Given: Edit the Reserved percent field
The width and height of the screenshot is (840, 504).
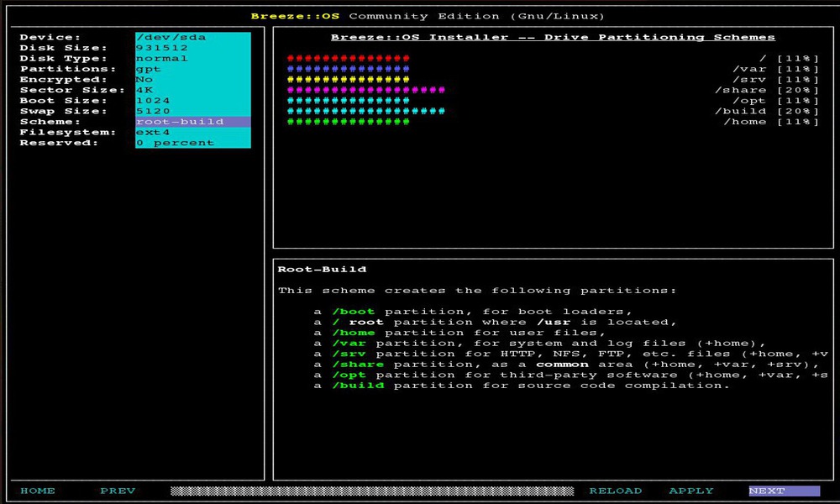Looking at the screenshot, I should click(x=192, y=143).
